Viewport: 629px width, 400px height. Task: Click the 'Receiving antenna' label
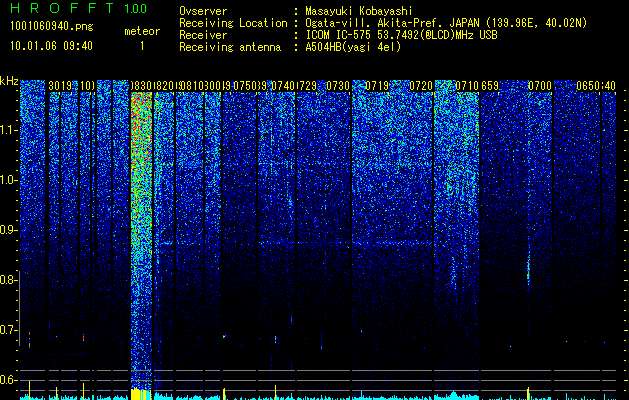(x=230, y=47)
